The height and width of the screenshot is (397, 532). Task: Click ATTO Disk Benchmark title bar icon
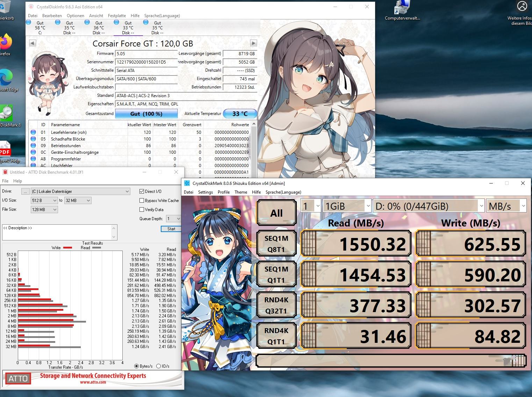click(5, 172)
